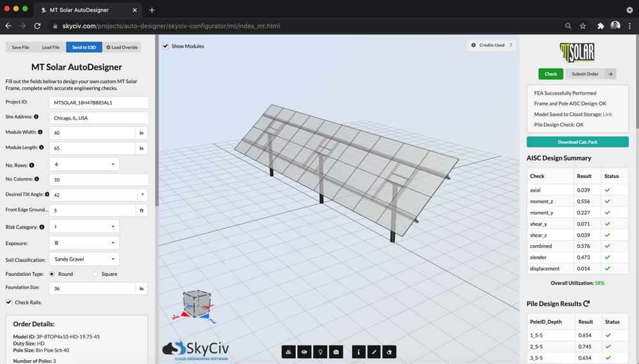The height and width of the screenshot is (364, 639).
Task: Click the No. Columns input field
Action: (98, 179)
